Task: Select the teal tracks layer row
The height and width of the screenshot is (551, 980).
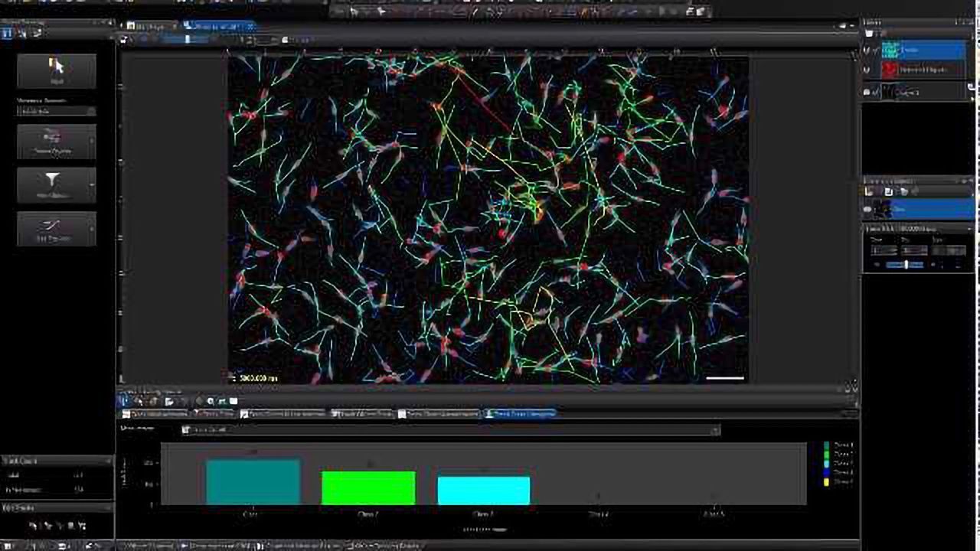Action: 923,51
